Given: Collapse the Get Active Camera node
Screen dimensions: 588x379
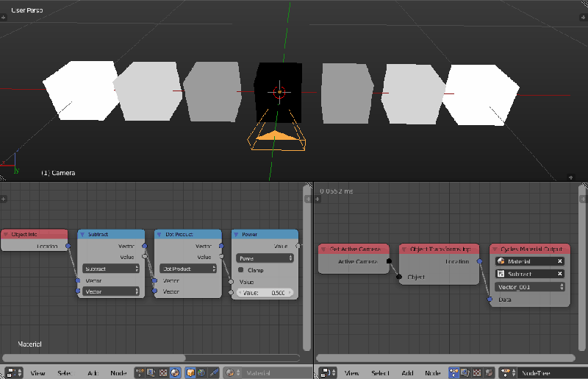Looking at the screenshot, I should pos(323,249).
